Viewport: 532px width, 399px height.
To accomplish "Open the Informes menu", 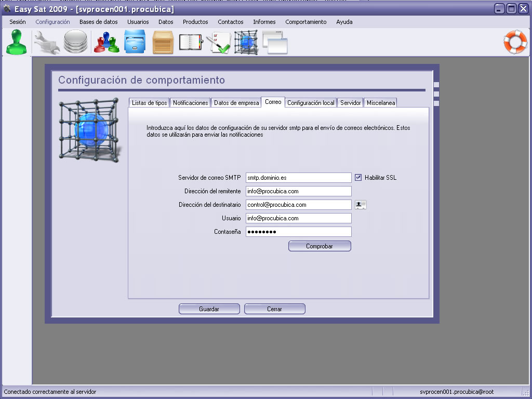I will click(264, 22).
